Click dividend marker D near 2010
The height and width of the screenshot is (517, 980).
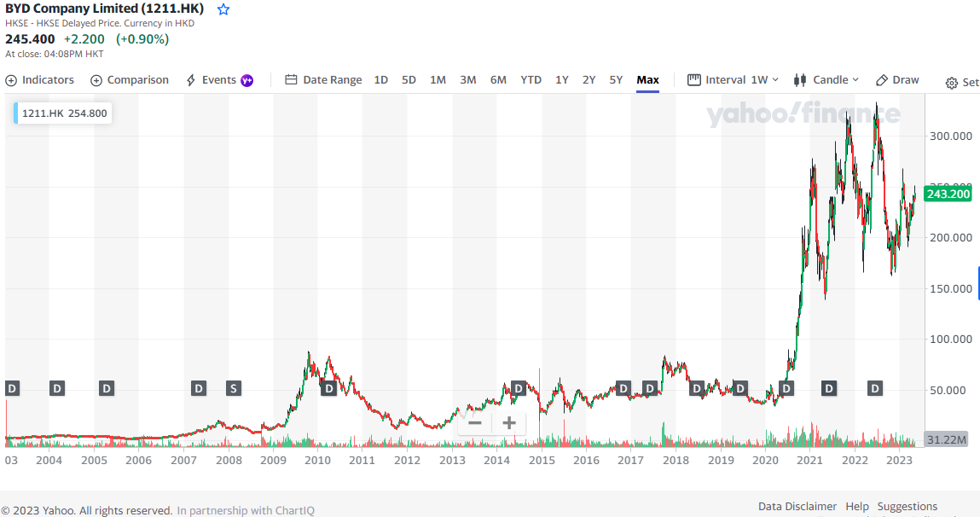click(328, 388)
